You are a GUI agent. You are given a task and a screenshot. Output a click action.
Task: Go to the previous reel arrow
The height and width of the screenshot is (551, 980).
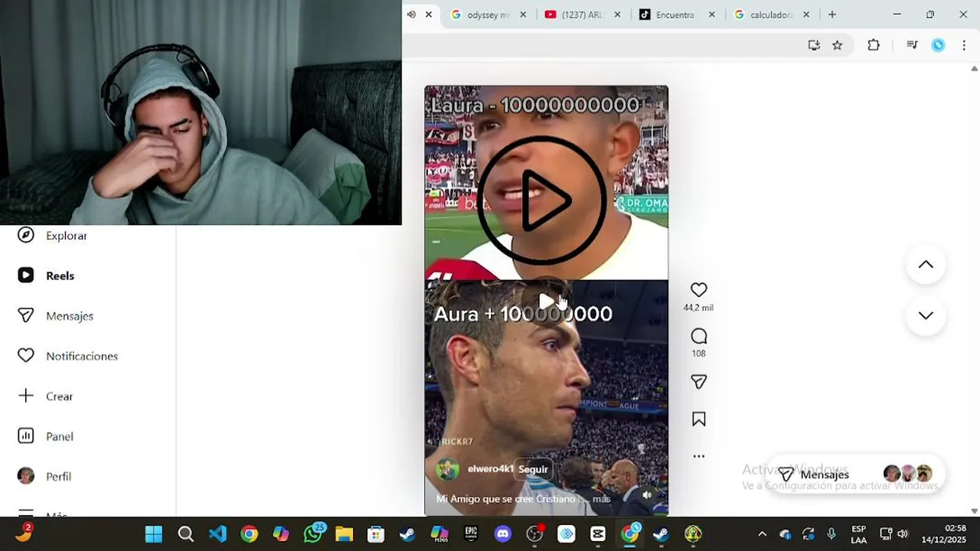pos(926,265)
